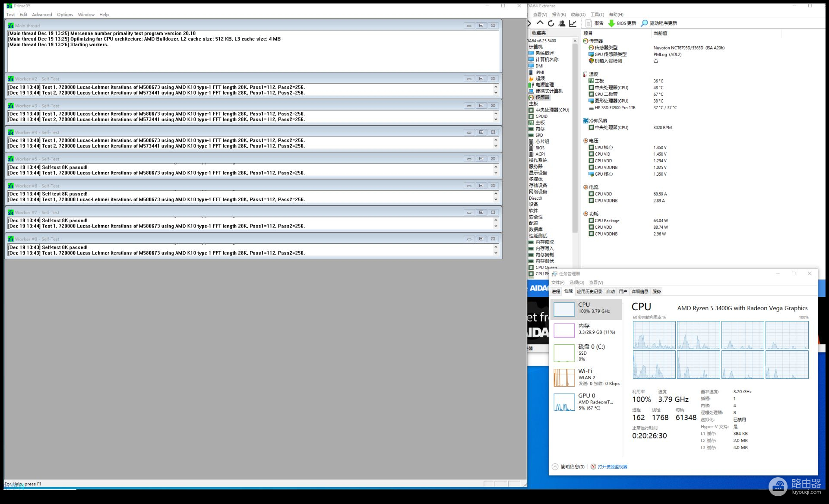829x504 pixels.
Task: Select BIOS in AIDA64 tree
Action: (540, 148)
